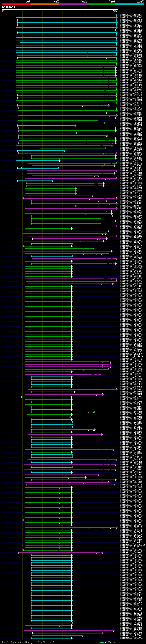Select hit label UniRef100_C1MHT9
The image size is (146, 644).
131,163
